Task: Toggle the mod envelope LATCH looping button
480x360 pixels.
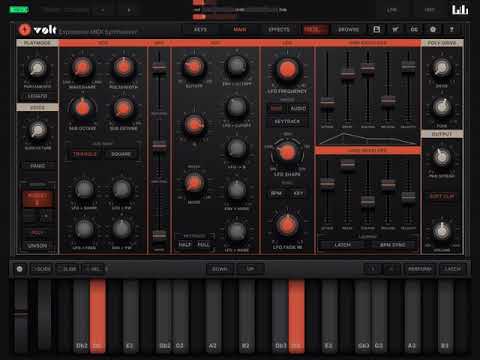Action: pyautogui.click(x=342, y=245)
